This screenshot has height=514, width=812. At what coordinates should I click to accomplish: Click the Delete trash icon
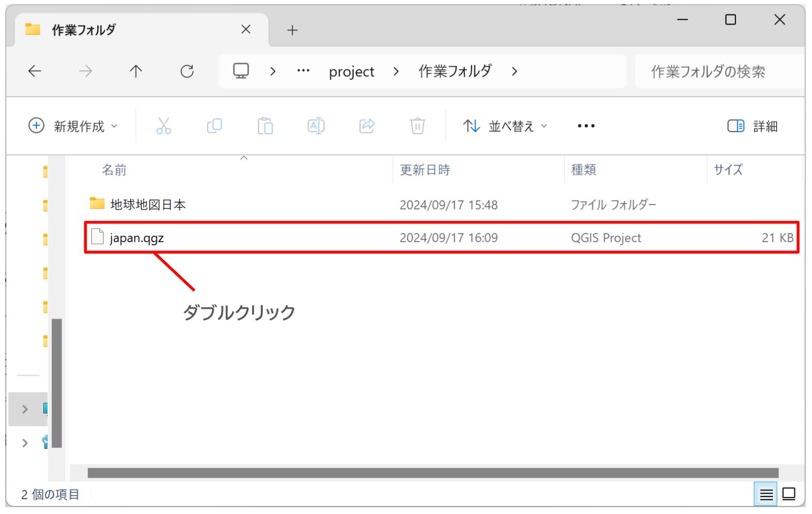click(417, 126)
